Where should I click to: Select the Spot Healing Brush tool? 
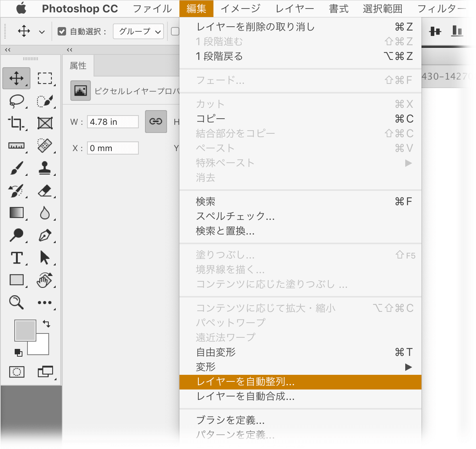pos(45,146)
